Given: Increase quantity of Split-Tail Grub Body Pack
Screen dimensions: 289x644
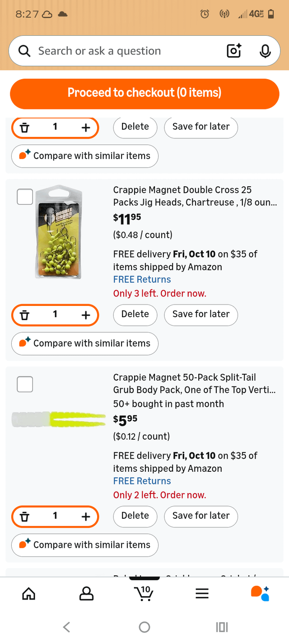Looking at the screenshot, I should click(86, 517).
